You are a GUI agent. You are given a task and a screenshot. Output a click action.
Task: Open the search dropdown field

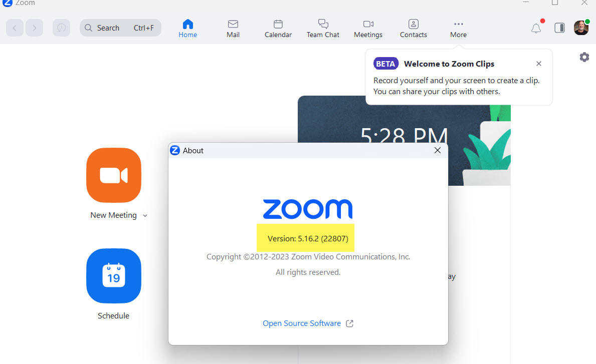pyautogui.click(x=120, y=28)
